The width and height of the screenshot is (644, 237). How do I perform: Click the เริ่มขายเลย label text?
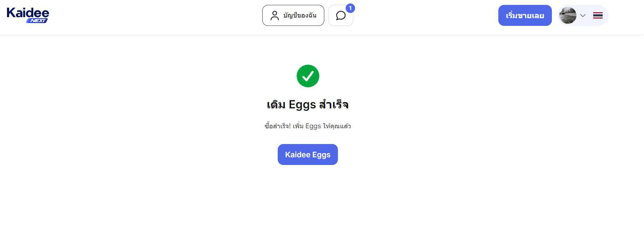525,15
